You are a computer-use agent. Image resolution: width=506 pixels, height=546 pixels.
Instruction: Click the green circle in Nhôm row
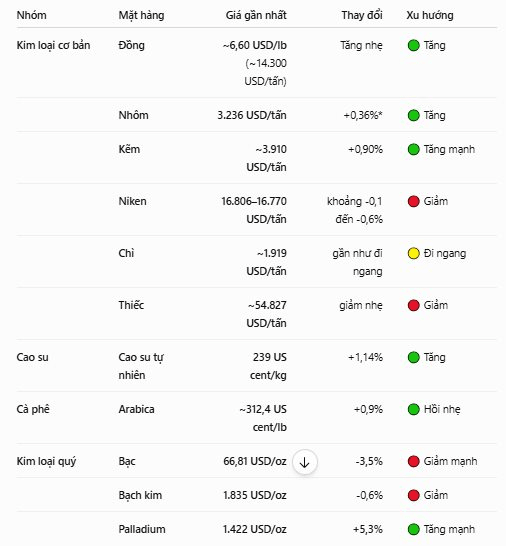click(413, 115)
